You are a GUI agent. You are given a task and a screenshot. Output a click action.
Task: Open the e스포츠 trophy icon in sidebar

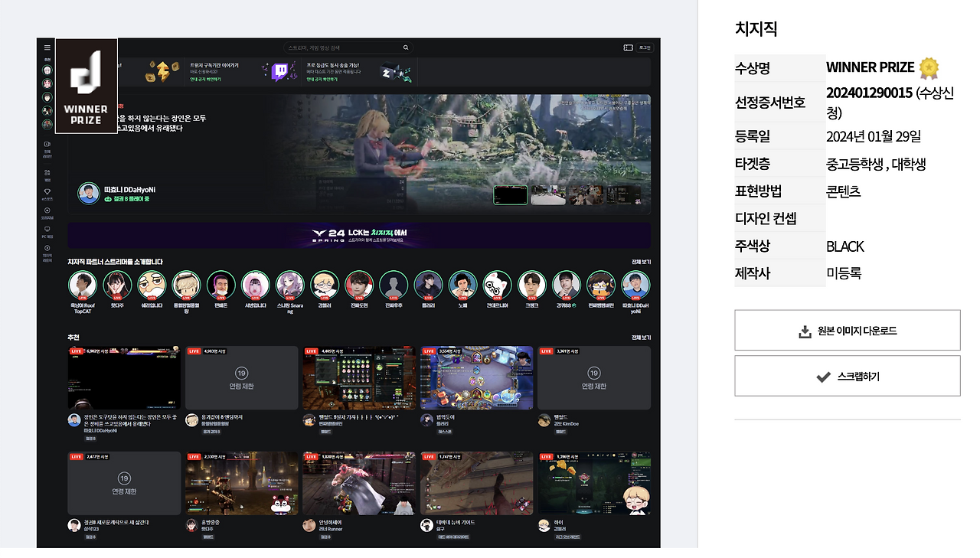(47, 192)
